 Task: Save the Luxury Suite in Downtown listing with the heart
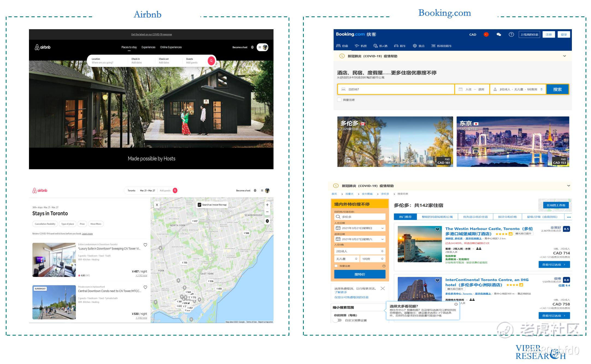(x=145, y=245)
